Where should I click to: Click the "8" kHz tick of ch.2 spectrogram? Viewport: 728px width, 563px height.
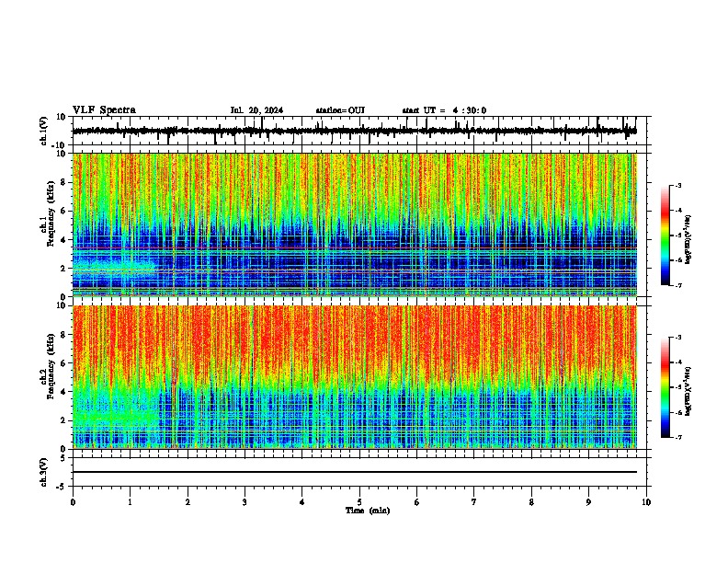[63, 335]
